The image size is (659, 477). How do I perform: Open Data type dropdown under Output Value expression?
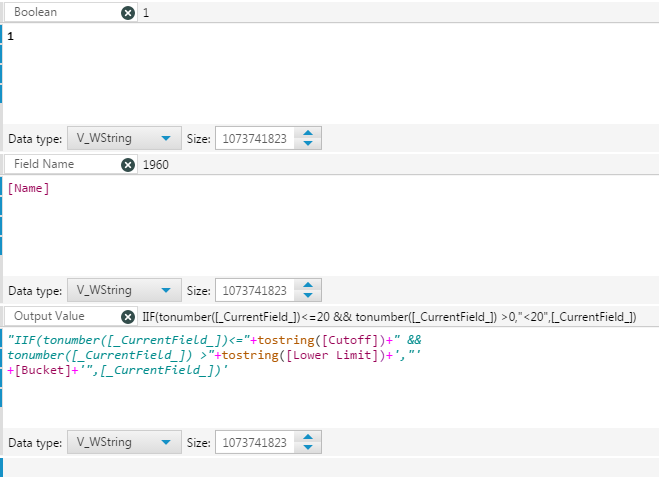click(x=124, y=442)
